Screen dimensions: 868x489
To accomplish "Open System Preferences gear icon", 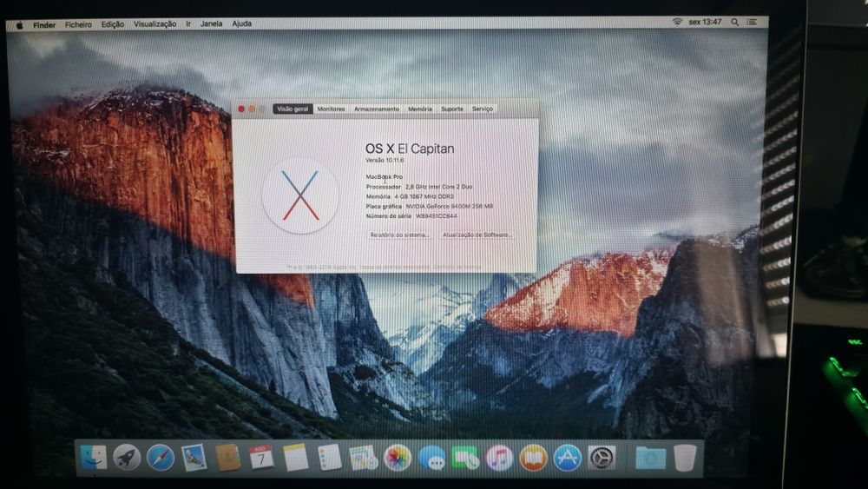I will (602, 459).
